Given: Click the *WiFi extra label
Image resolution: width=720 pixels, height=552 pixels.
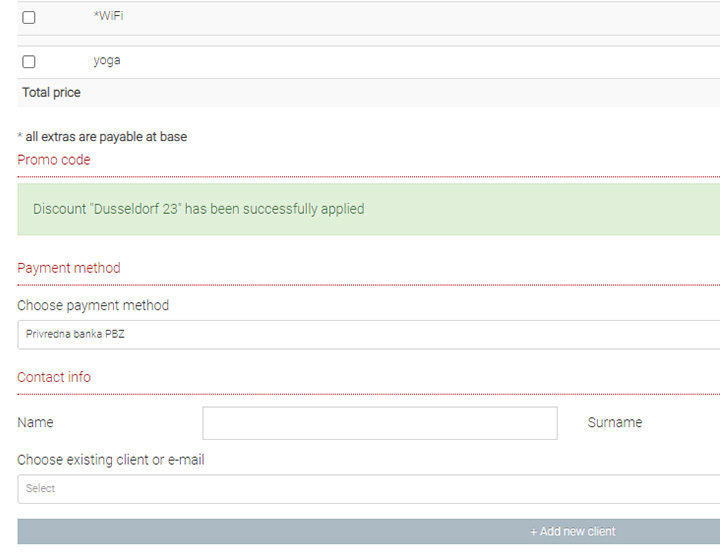Looking at the screenshot, I should coord(108,17).
